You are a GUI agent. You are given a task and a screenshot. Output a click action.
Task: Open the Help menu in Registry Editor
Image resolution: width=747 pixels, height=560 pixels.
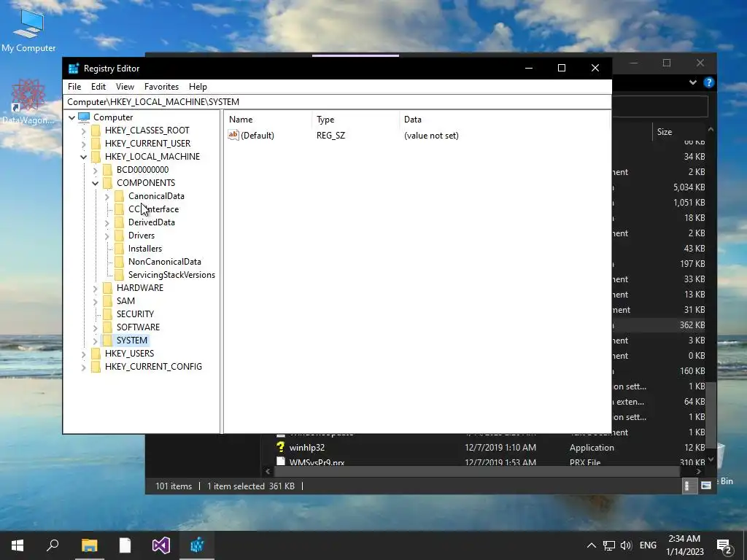tap(198, 87)
